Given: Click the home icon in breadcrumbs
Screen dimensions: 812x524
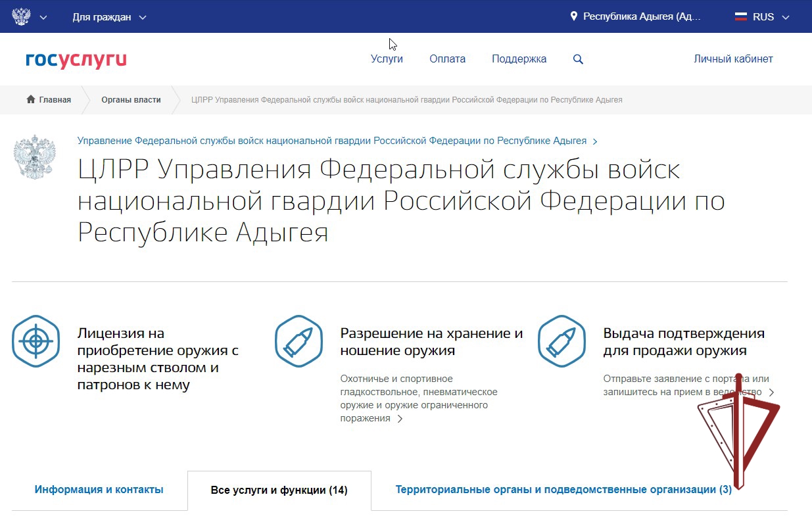Looking at the screenshot, I should [x=30, y=100].
